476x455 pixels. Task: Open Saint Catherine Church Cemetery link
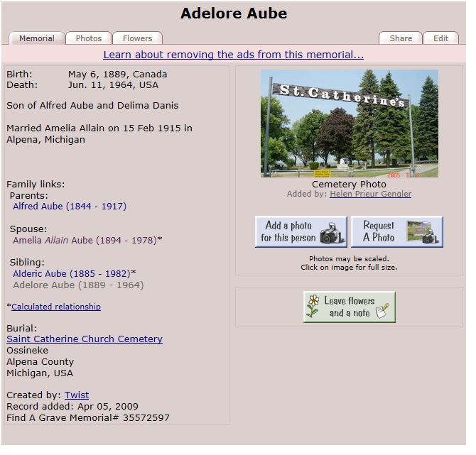coord(85,339)
